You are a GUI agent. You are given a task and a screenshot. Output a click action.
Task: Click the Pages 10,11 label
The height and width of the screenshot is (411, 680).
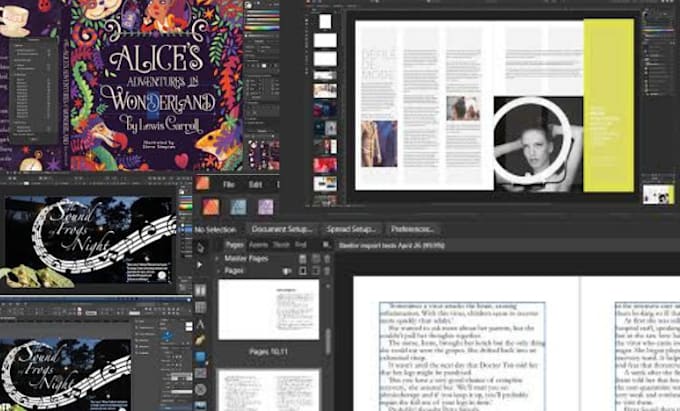click(268, 352)
